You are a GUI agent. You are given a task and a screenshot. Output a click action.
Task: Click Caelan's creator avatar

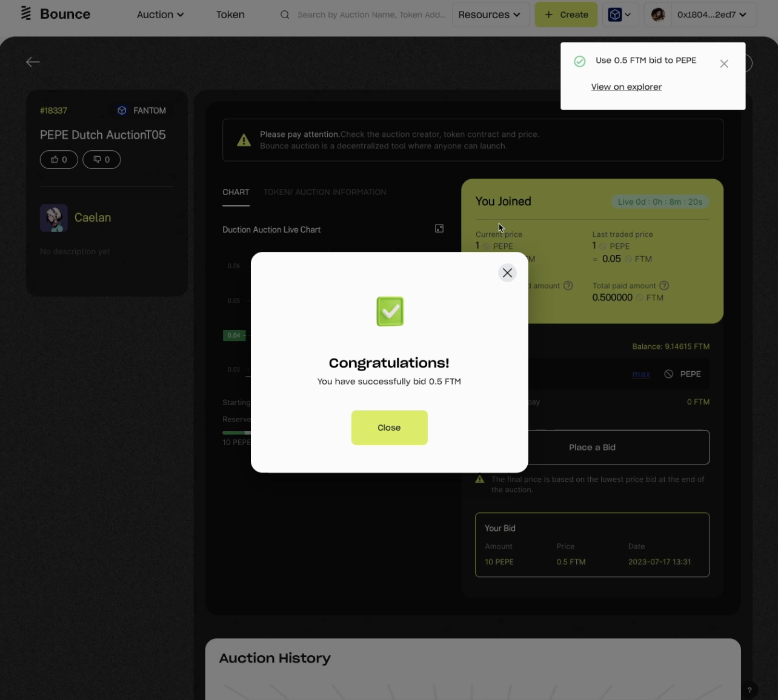(54, 218)
